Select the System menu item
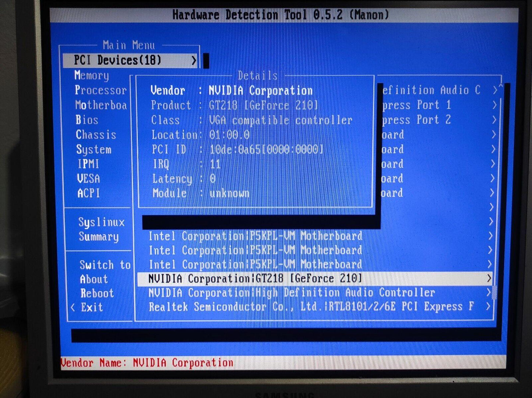This screenshot has width=532, height=398. pos(94,149)
